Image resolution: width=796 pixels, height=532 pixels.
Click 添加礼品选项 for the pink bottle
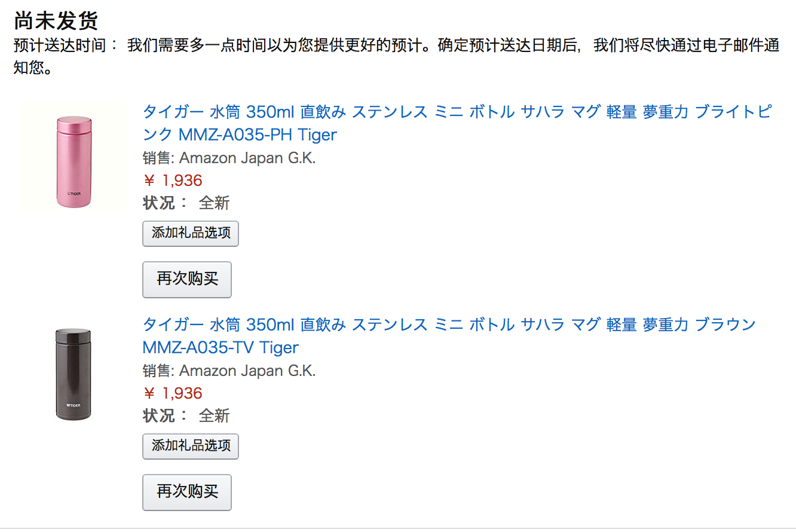pyautogui.click(x=191, y=233)
